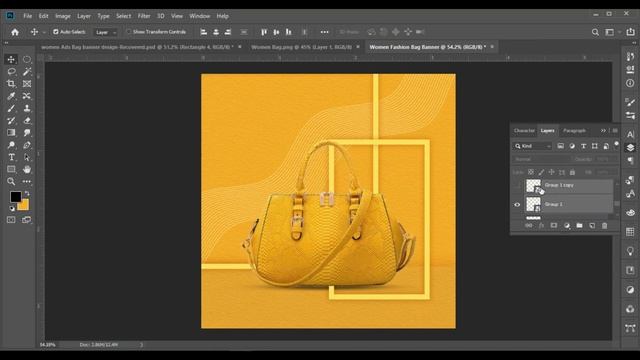Click the Home icon in options bar
The width and height of the screenshot is (640, 360).
tap(15, 32)
